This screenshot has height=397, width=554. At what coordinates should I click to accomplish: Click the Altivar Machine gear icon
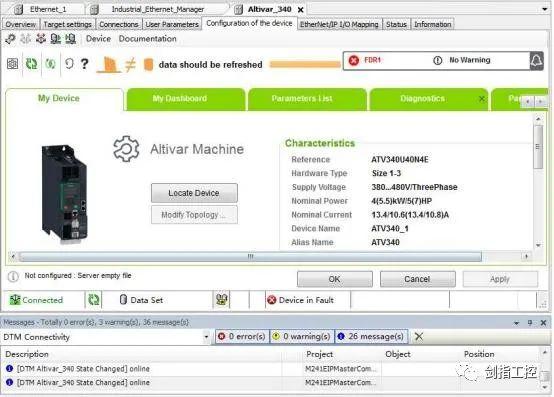(x=126, y=149)
